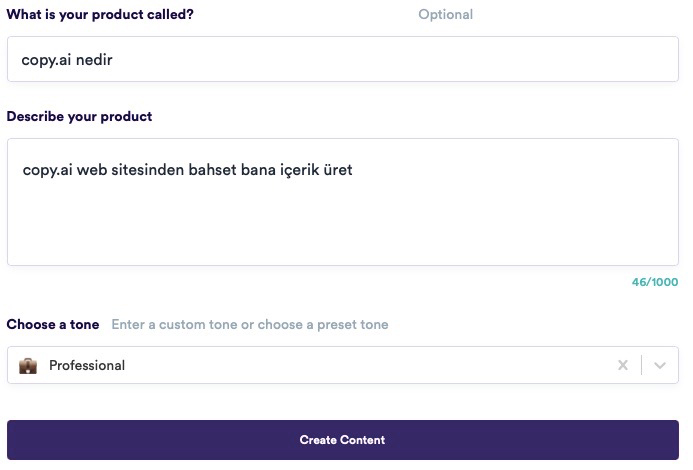Click the Choose a tone label
693x470 pixels.
click(x=53, y=325)
